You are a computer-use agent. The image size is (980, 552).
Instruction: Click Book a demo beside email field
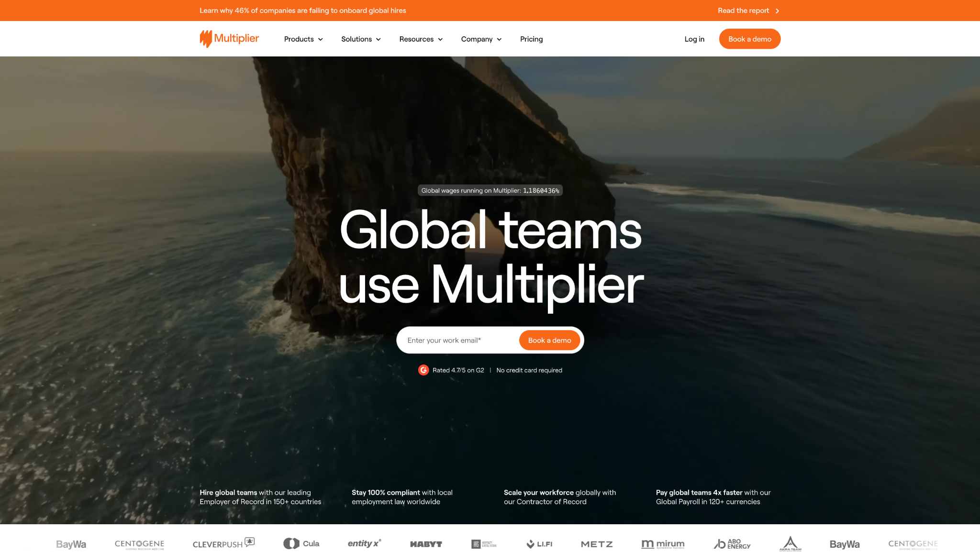coord(549,340)
